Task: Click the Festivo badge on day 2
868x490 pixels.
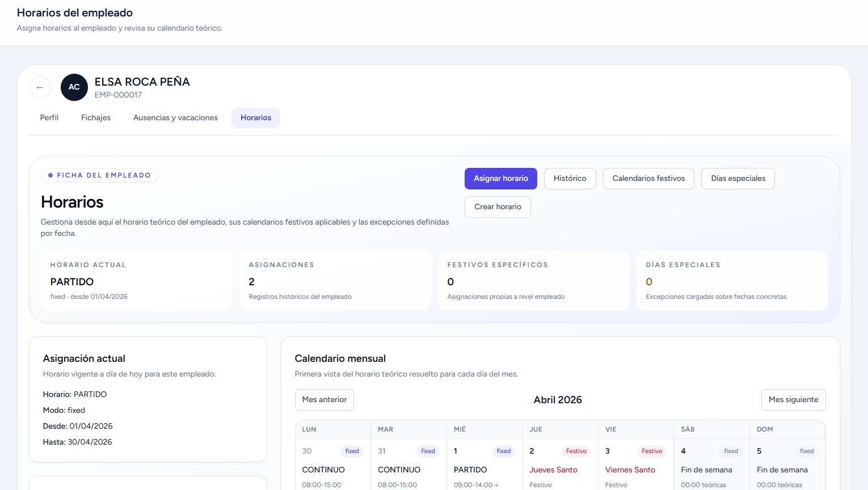Action: tap(576, 451)
